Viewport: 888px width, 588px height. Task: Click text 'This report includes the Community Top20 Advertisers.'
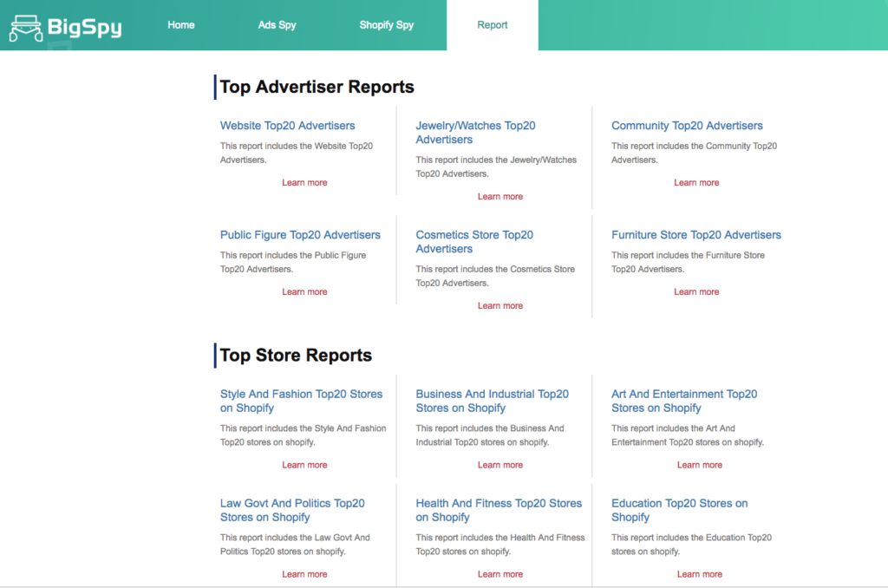(694, 153)
